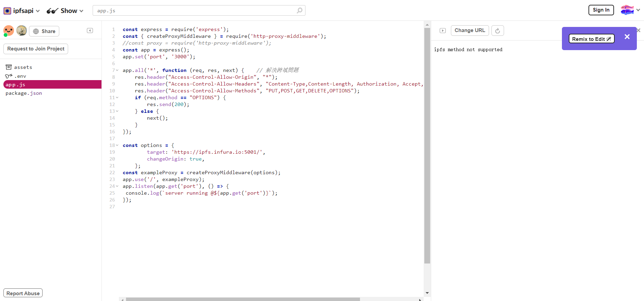644x301 pixels.
Task: Open package.json in the file list
Action: click(x=24, y=93)
